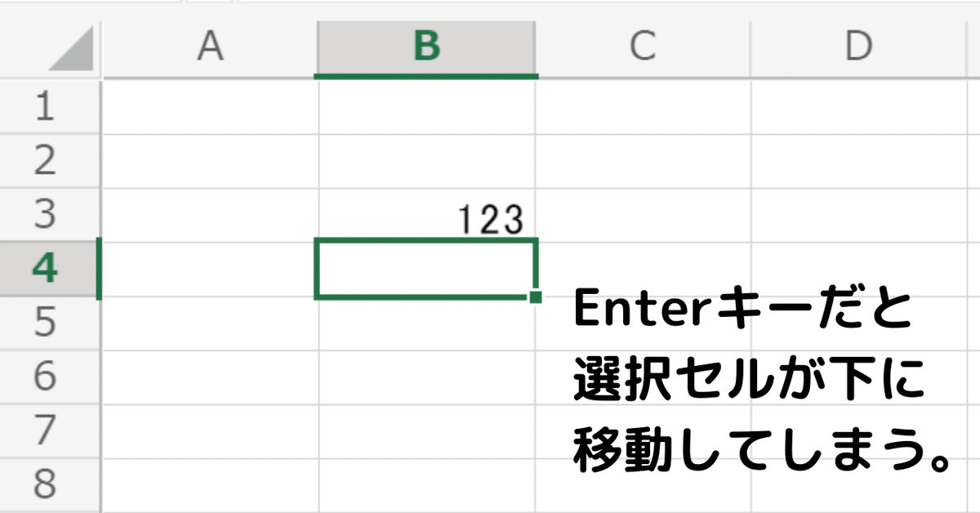Screen dimensions: 980x513
Task: Select column A header
Action: (x=210, y=47)
